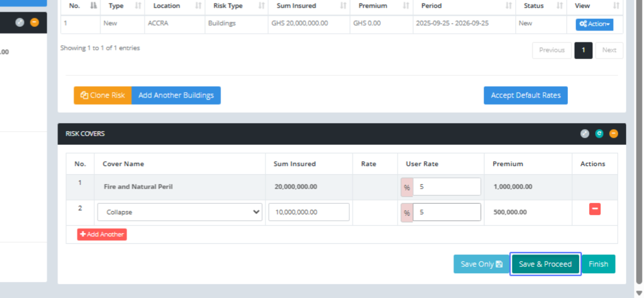Click the Collapse sum insured input field
Image resolution: width=644 pixels, height=298 pixels.
[x=309, y=212]
